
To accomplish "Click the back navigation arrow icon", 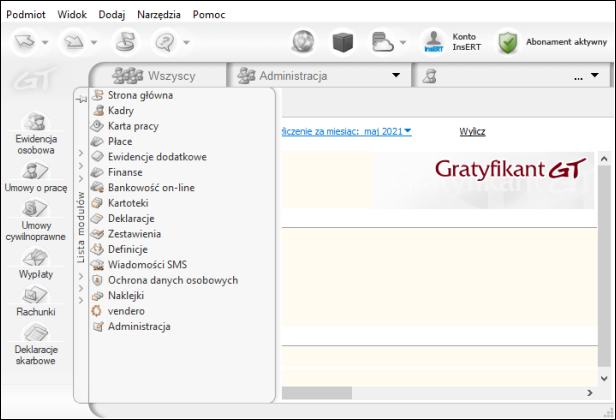I will click(x=24, y=41).
